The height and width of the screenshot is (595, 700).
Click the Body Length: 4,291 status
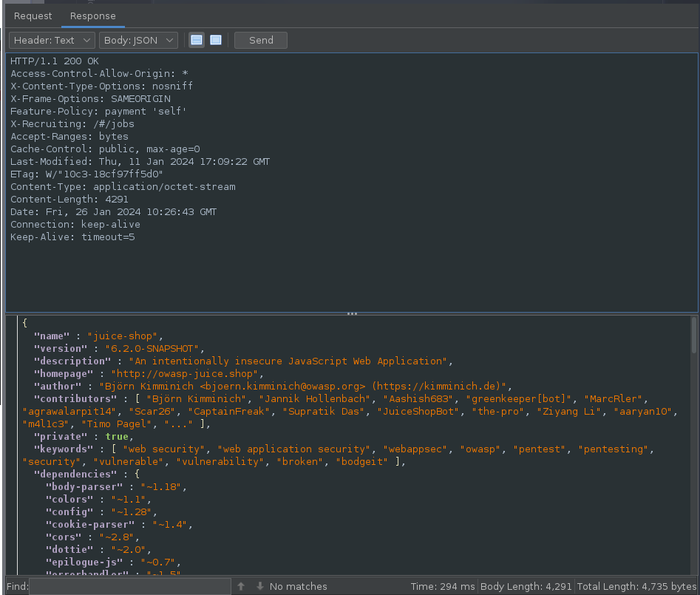coord(526,586)
